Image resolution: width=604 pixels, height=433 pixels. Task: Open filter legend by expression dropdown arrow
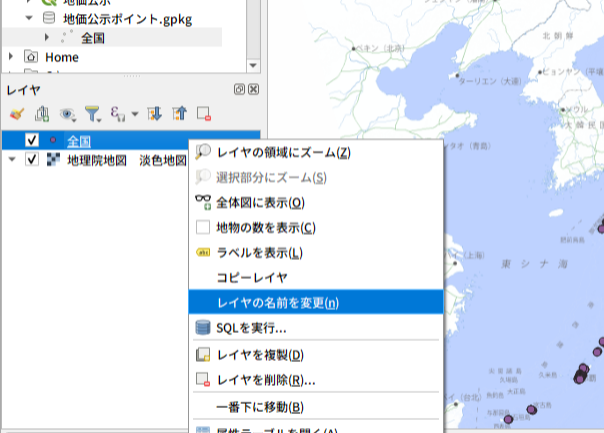pos(134,114)
